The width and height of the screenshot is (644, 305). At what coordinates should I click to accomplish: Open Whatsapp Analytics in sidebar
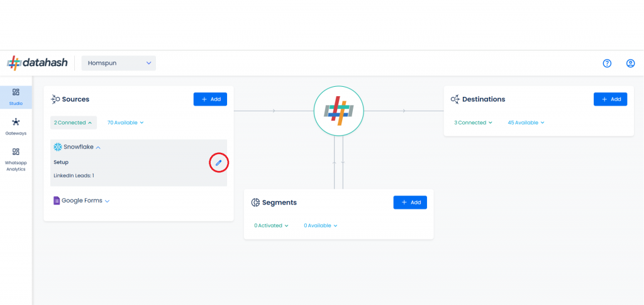[x=16, y=160]
